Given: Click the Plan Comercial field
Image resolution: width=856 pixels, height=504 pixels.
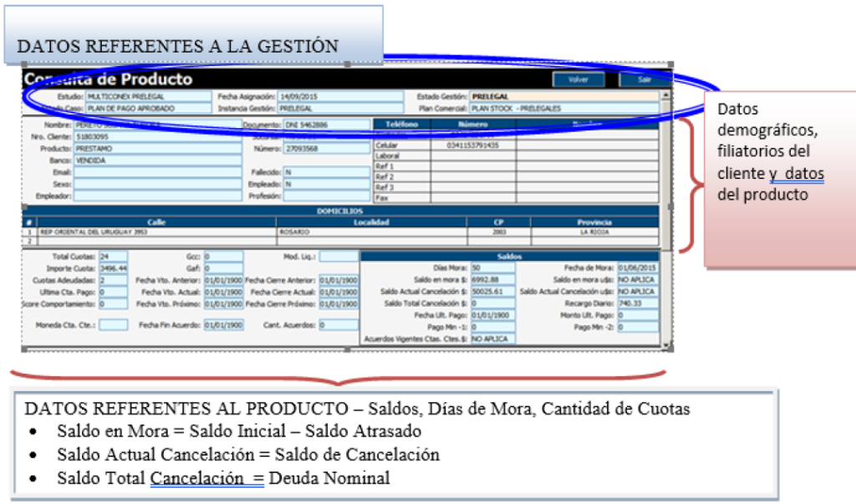Looking at the screenshot, I should pyautogui.click(x=563, y=109).
